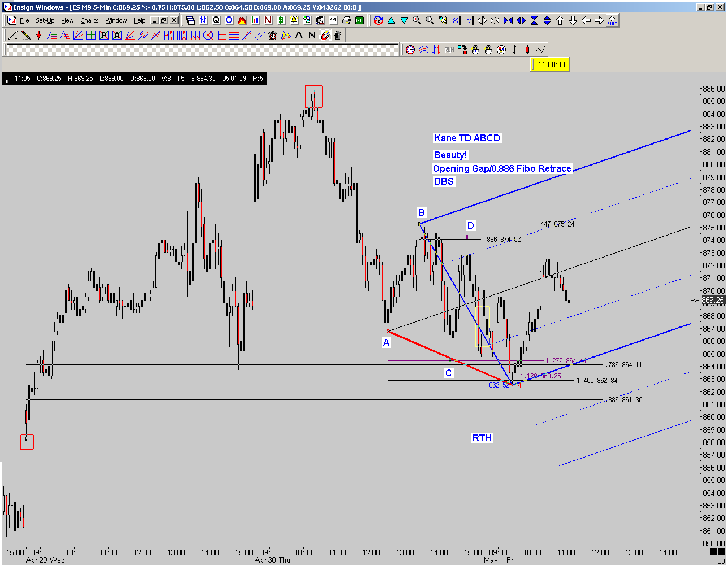
Task: Select the pencil drawing tool
Action: (x=25, y=35)
